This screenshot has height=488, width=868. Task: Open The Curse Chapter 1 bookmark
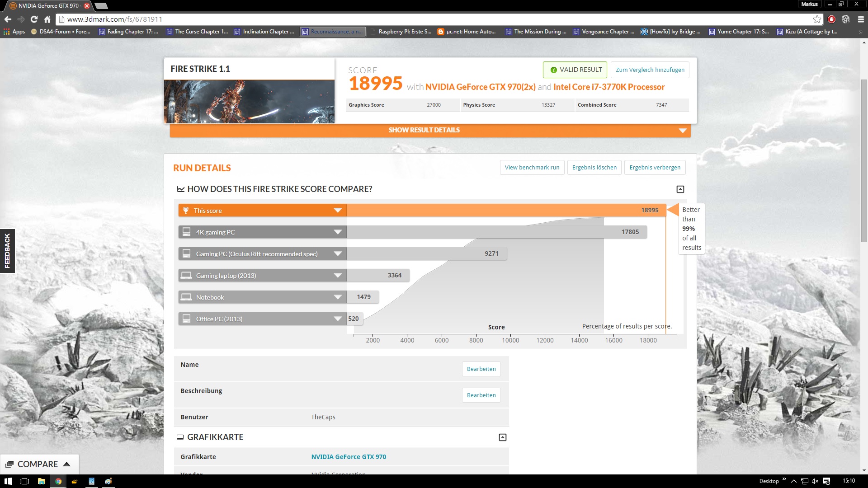(197, 32)
